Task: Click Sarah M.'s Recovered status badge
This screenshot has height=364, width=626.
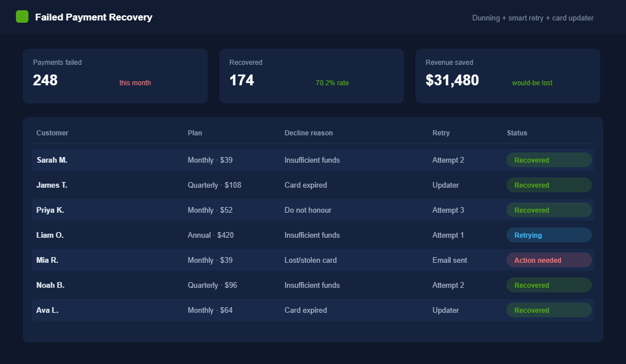Action: click(x=549, y=160)
